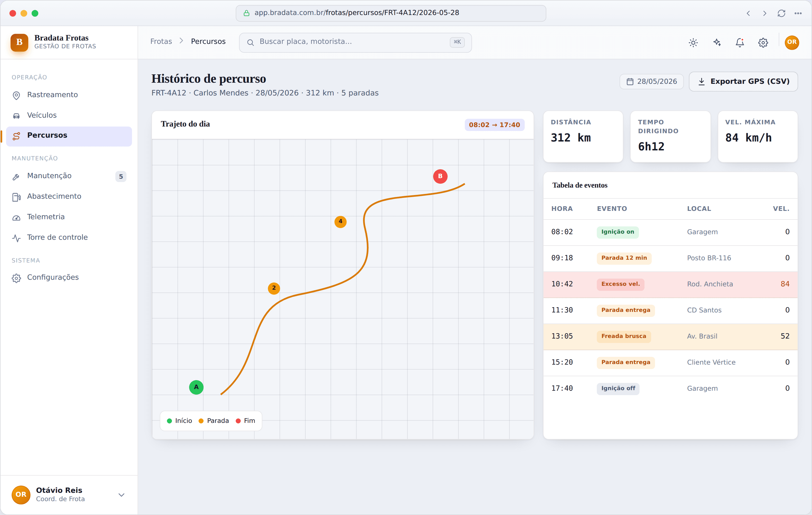Select start marker A on the map
The width and height of the screenshot is (812, 515).
(196, 387)
